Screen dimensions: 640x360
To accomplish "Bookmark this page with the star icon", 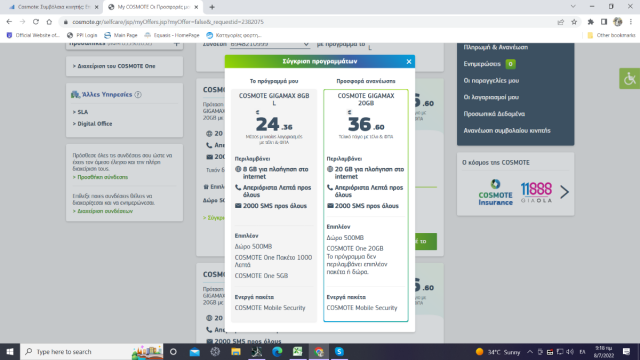I will click(x=574, y=22).
